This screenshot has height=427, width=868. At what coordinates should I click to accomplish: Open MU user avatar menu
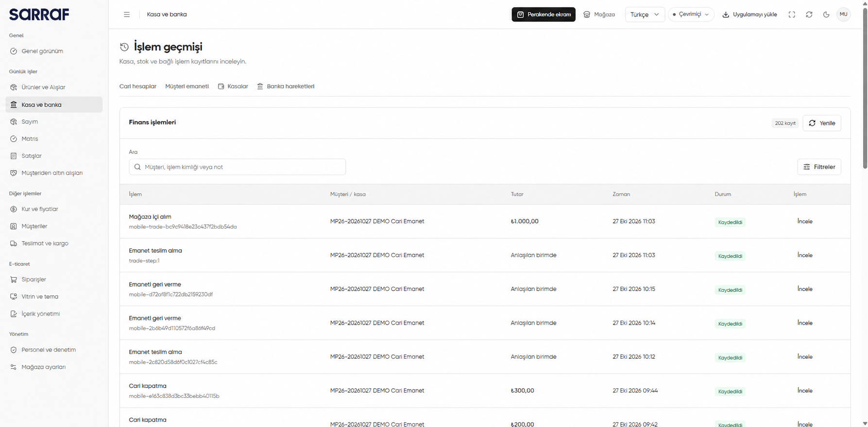coord(843,15)
